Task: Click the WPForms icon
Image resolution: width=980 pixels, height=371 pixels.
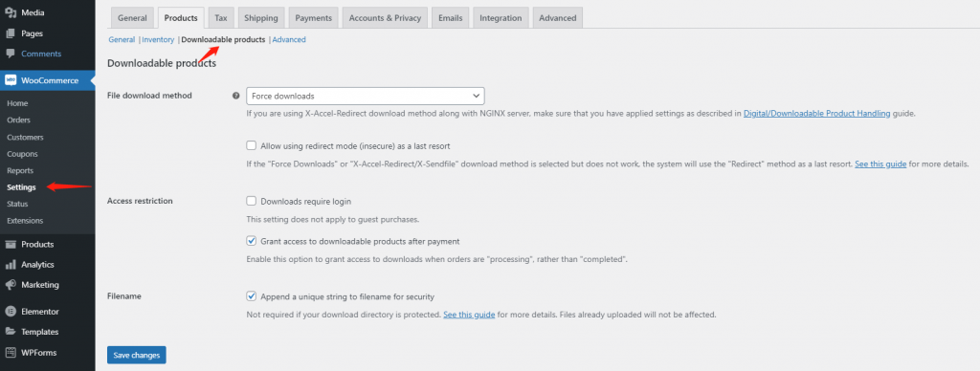Action: pos(10,353)
